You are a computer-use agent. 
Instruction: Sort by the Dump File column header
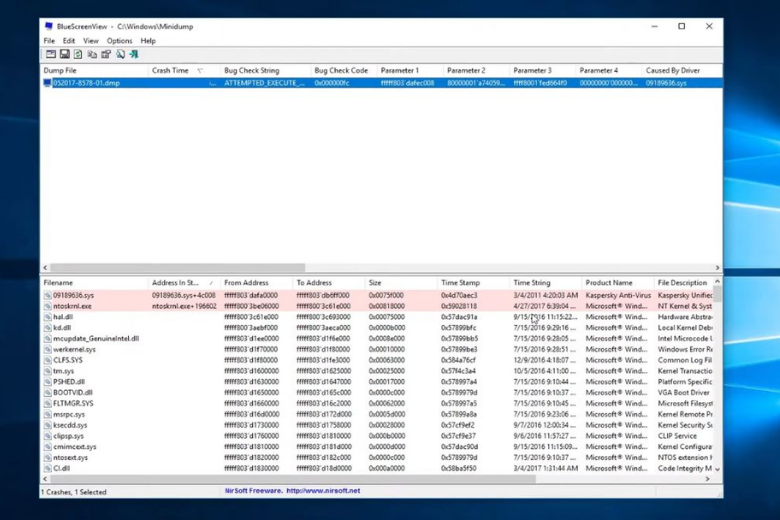point(94,71)
